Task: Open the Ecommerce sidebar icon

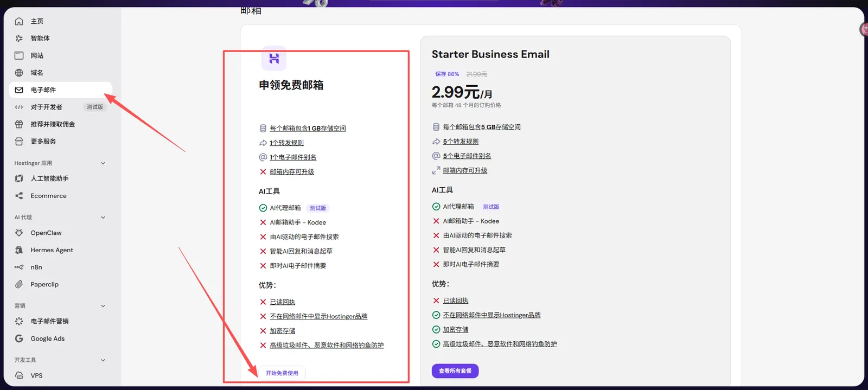Action: pos(19,196)
